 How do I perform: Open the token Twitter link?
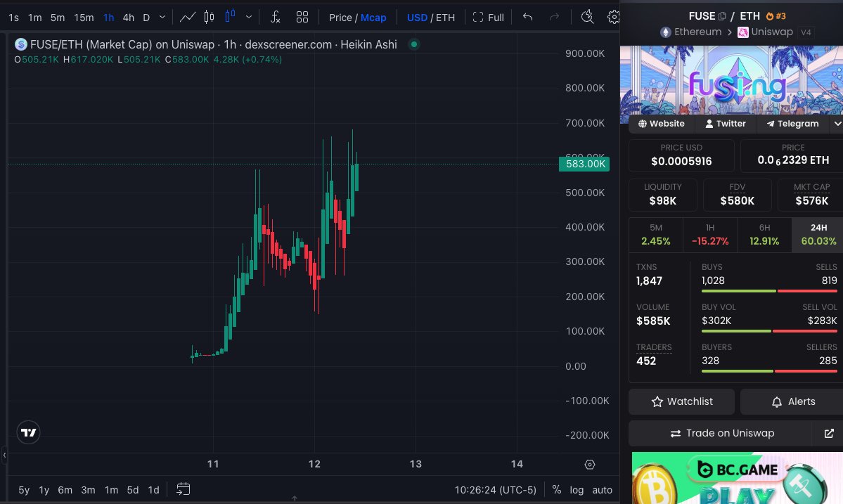coord(726,124)
